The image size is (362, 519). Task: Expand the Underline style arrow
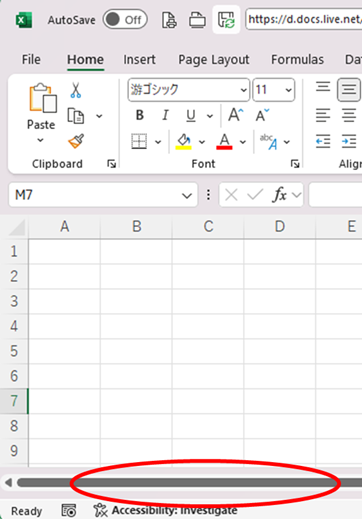click(210, 116)
